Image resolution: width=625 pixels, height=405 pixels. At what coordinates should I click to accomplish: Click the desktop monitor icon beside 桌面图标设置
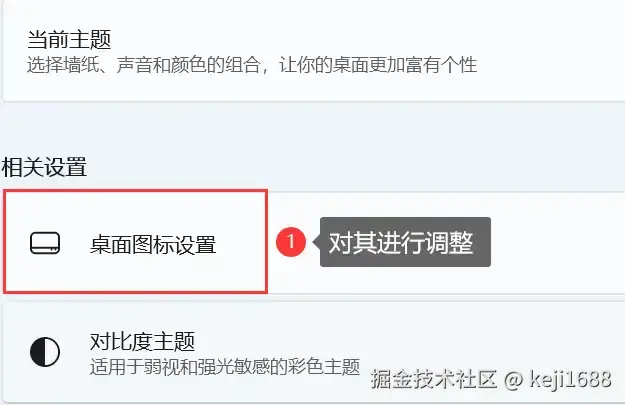click(x=45, y=243)
